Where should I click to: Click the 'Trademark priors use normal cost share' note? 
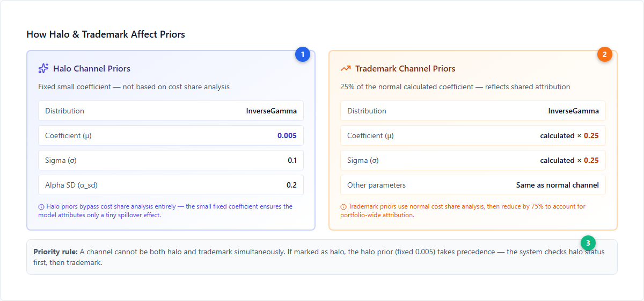pyautogui.click(x=463, y=211)
